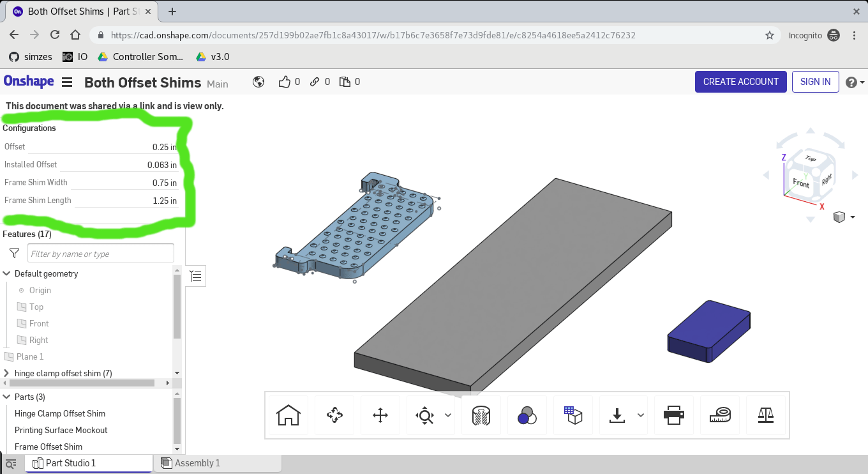The width and height of the screenshot is (868, 474).
Task: Click the Filter by name or type field
Action: pyautogui.click(x=101, y=254)
